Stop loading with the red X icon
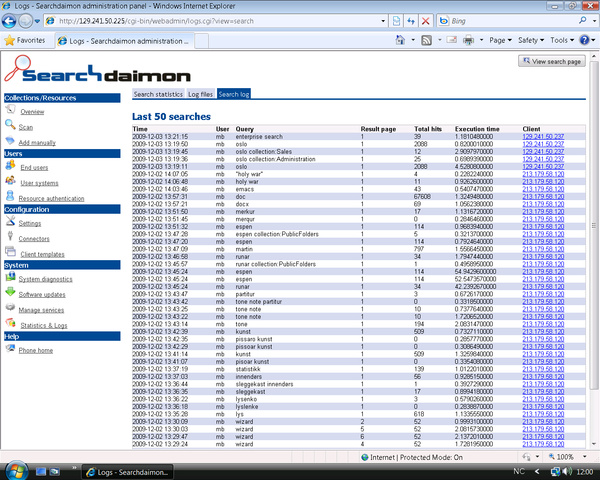The image size is (600, 480). click(x=426, y=21)
